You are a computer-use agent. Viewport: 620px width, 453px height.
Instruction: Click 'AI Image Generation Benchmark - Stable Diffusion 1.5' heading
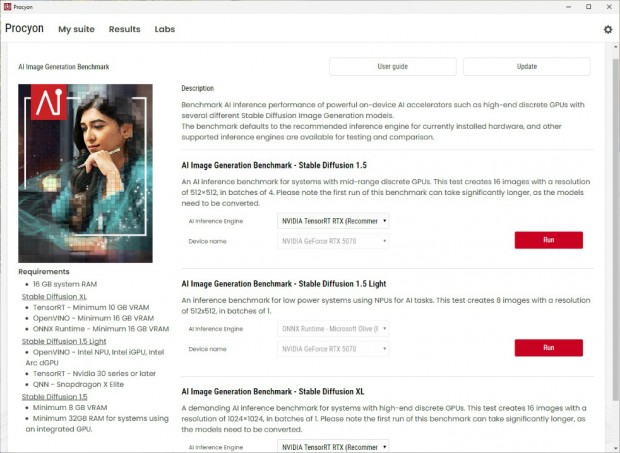274,165
